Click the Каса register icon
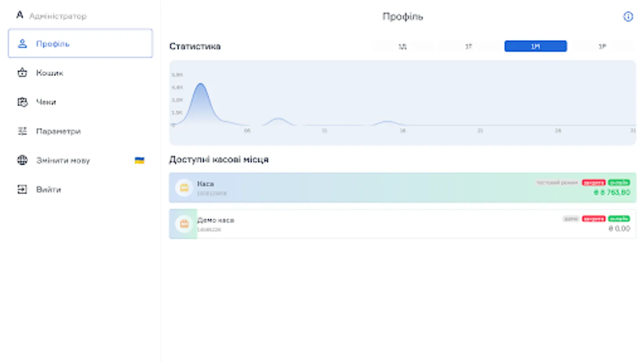 184,187
